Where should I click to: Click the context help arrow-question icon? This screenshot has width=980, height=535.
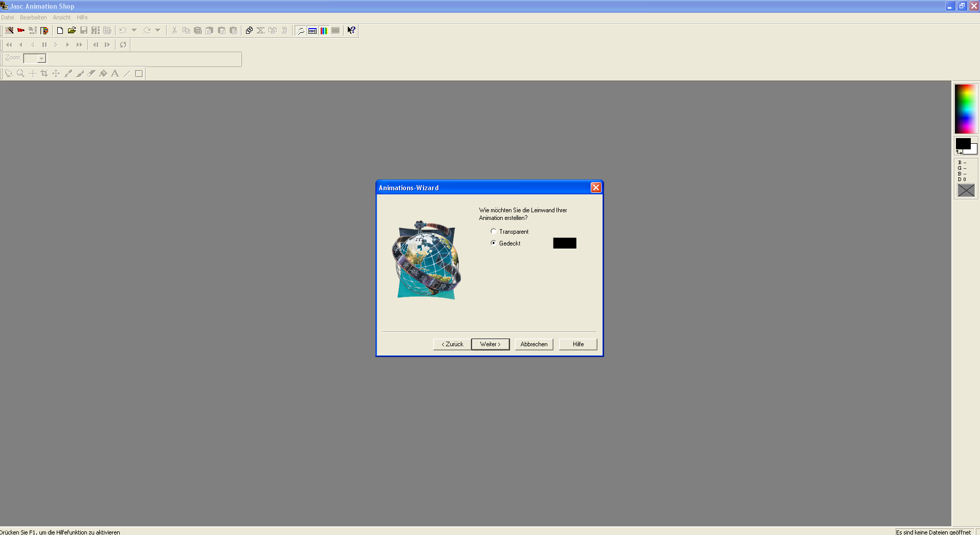pyautogui.click(x=351, y=31)
